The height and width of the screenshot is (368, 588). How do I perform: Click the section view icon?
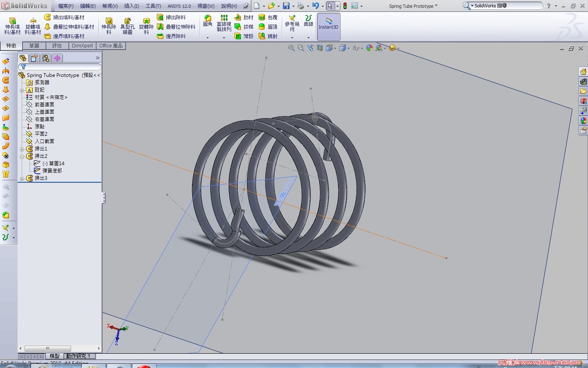[319, 48]
